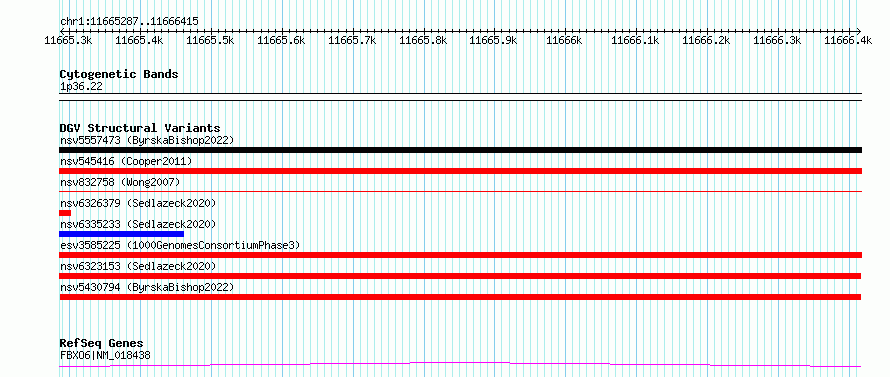Click the 11665.9k ruler tick label
The width and height of the screenshot is (890, 377).
pos(494,40)
